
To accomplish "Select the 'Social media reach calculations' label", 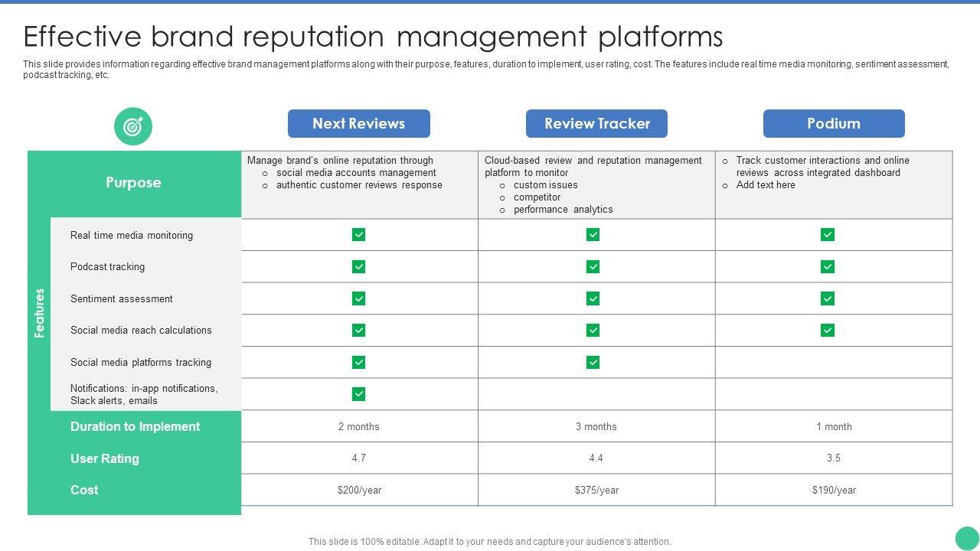I will [141, 331].
